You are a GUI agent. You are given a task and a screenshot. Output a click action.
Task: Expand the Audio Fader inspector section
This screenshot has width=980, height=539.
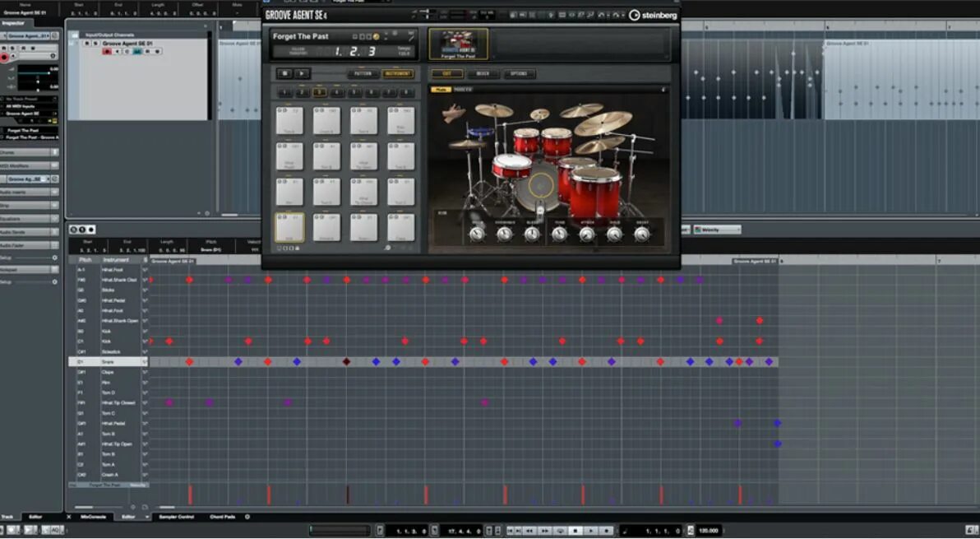(x=30, y=245)
